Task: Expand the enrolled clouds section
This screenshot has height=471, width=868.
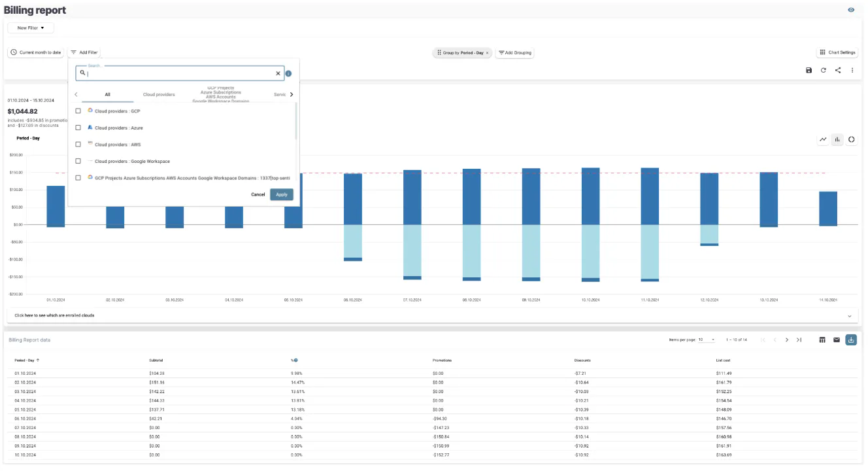Action: [431, 315]
